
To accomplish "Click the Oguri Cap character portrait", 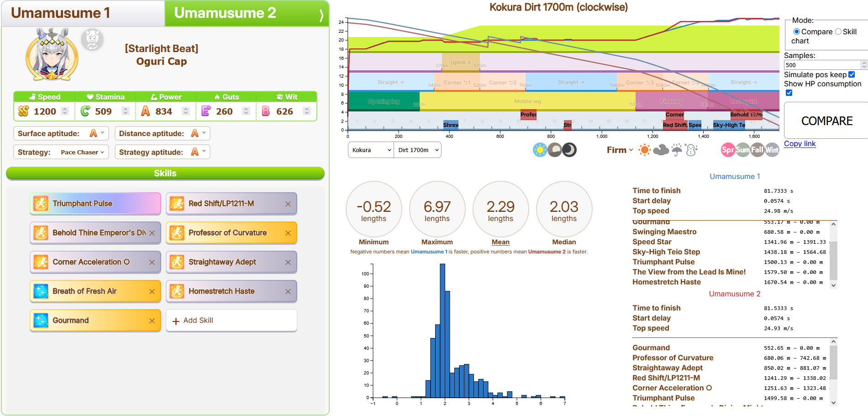I will 52,55.
